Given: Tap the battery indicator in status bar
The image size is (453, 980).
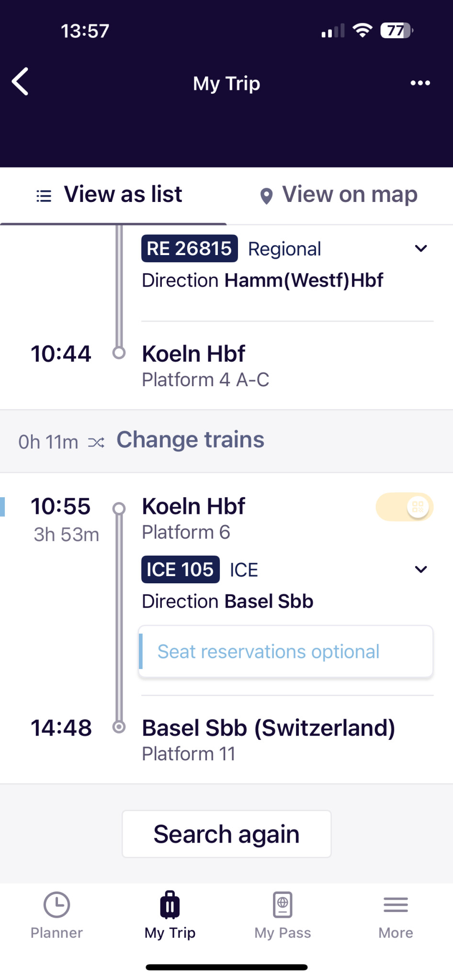Looking at the screenshot, I should pos(396,31).
